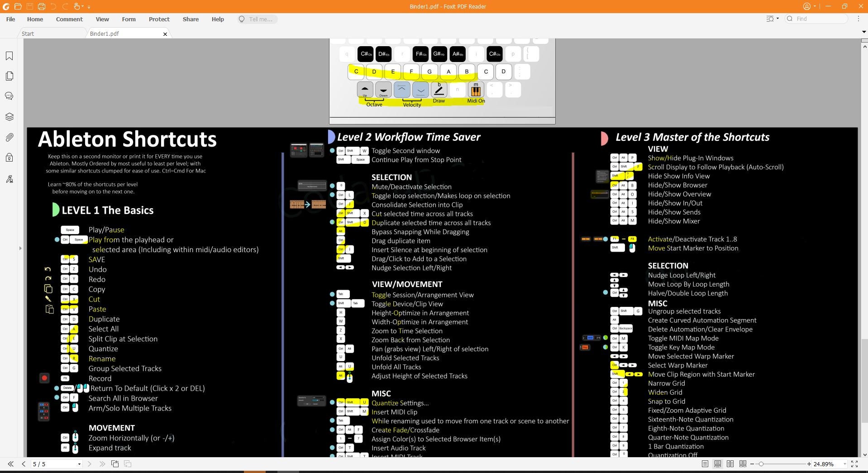Open the Page Thumbnails panel
The width and height of the screenshot is (868, 473).
[x=9, y=76]
